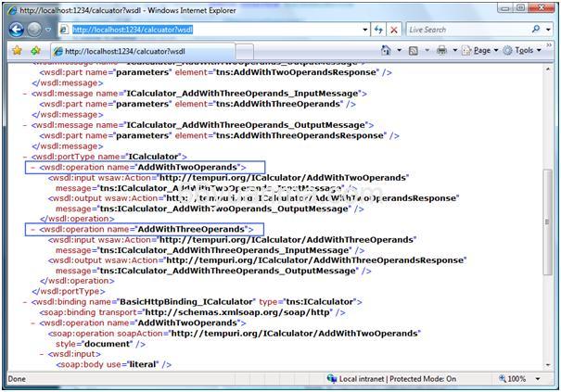Open the Page menu

tap(482, 51)
